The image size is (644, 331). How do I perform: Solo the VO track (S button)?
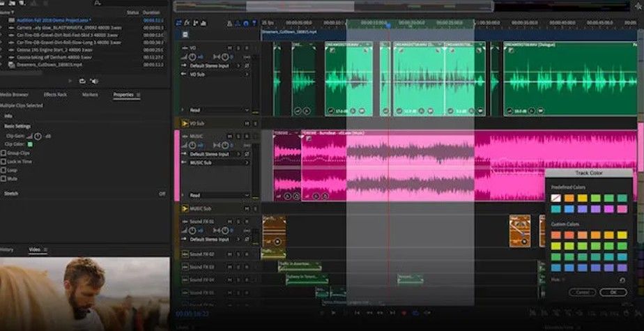click(x=238, y=49)
